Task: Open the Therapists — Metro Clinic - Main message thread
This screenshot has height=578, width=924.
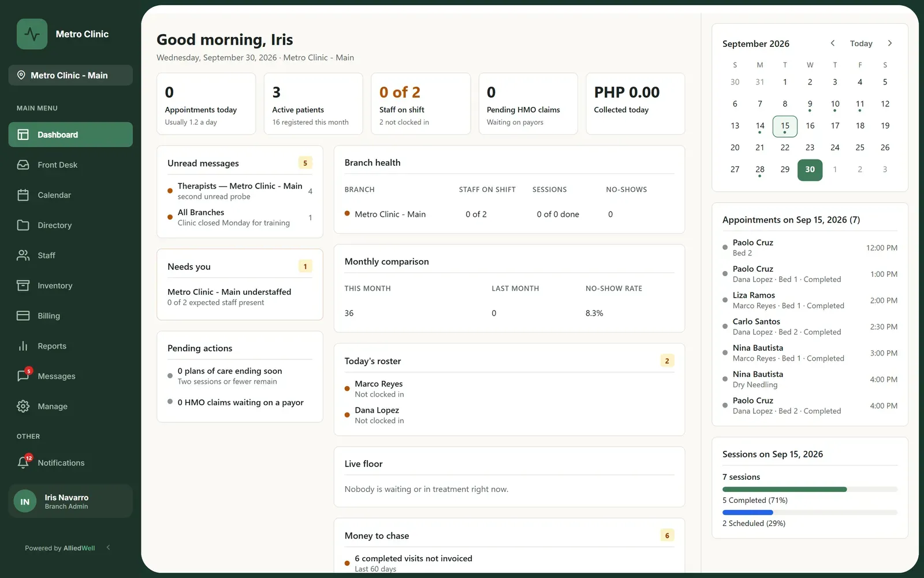Action: coord(240,191)
